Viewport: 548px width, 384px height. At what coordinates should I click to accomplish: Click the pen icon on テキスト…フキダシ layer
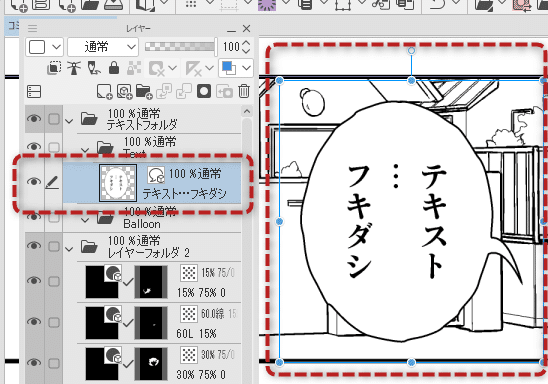(52, 182)
